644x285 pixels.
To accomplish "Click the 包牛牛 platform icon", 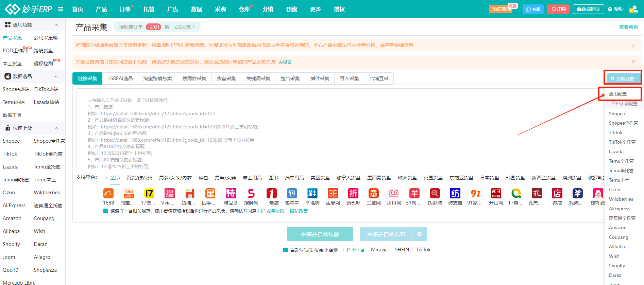I will tap(292, 193).
